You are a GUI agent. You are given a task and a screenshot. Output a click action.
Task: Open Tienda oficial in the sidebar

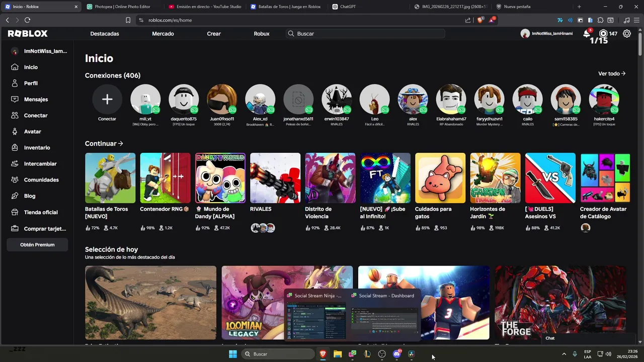(x=41, y=212)
